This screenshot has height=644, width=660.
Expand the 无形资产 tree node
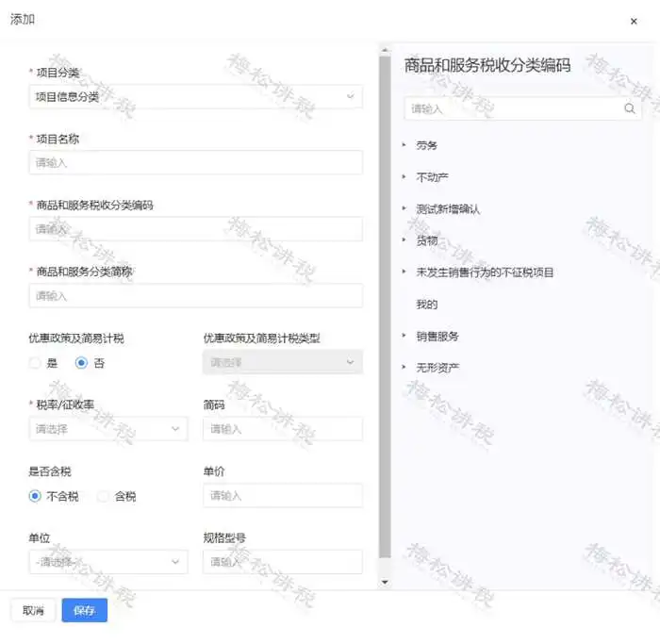click(404, 367)
